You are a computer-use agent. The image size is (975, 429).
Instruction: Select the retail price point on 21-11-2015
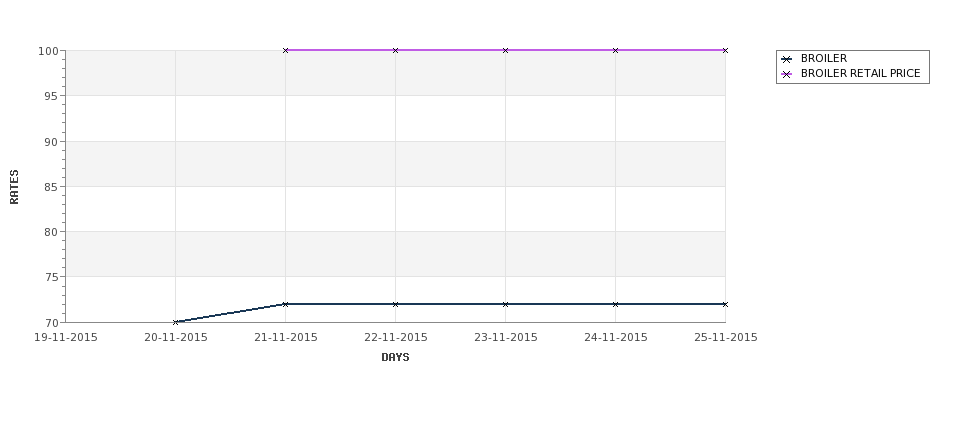pyautogui.click(x=285, y=50)
